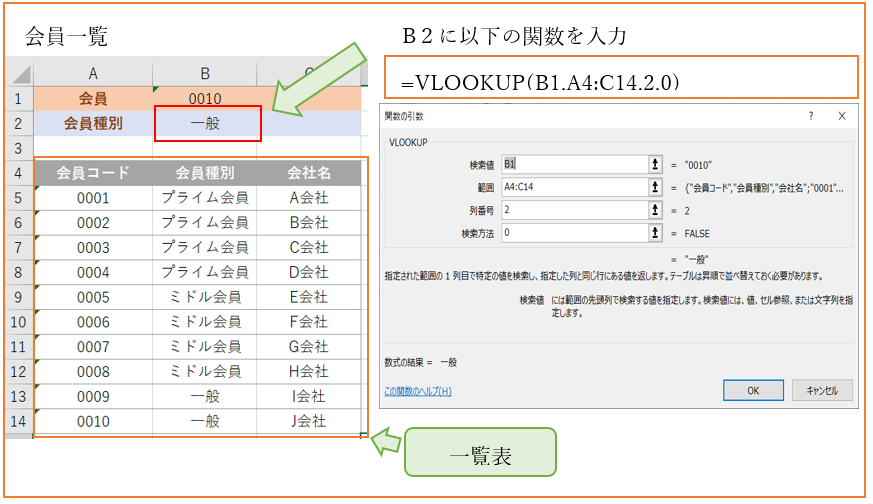873x504 pixels.
Task: Click the range selector icon next to 検索方法
Action: pyautogui.click(x=656, y=233)
